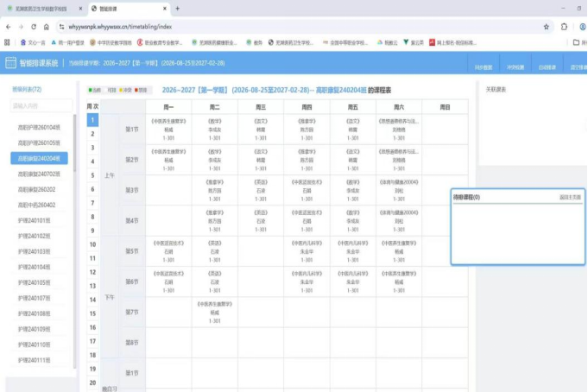Select class 护理240103班 in the list
The width and height of the screenshot is (588, 392).
point(39,252)
